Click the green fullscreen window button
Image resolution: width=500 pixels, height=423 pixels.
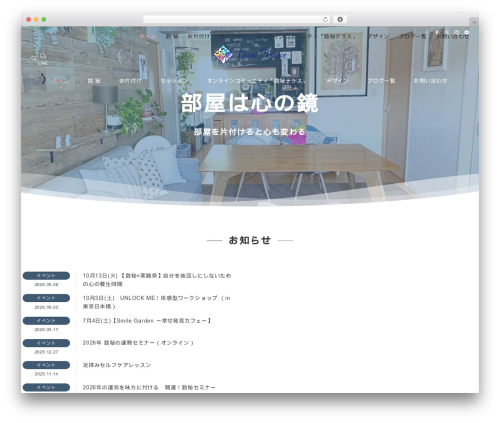(x=44, y=19)
